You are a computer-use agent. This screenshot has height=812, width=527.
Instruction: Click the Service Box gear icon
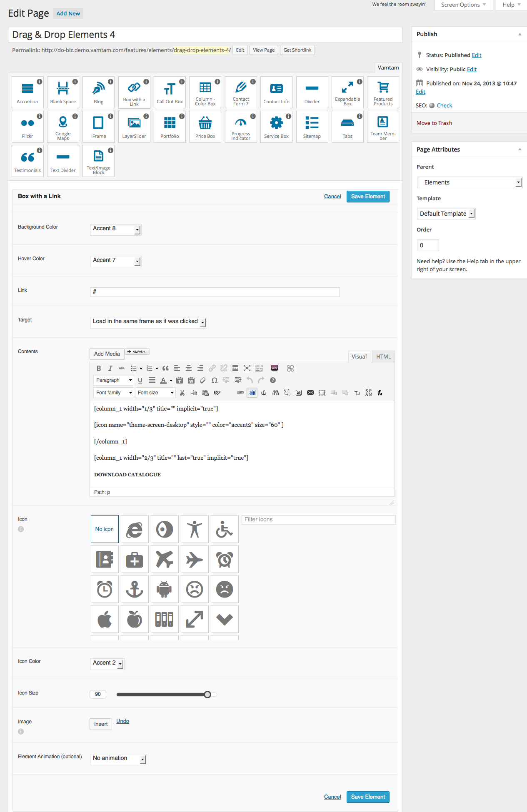pyautogui.click(x=276, y=123)
